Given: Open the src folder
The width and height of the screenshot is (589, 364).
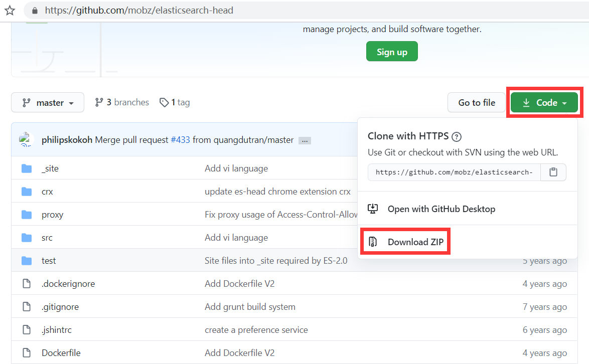Looking at the screenshot, I should coord(47,238).
